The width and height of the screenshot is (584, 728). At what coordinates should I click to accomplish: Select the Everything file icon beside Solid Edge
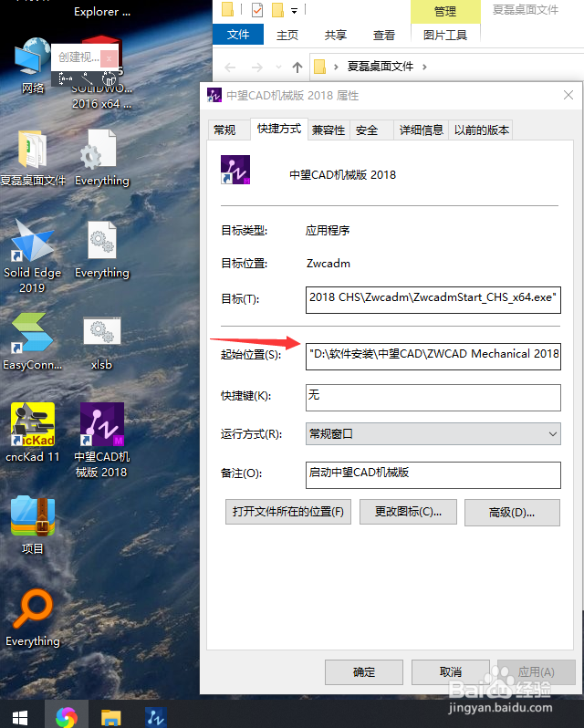coord(101,250)
